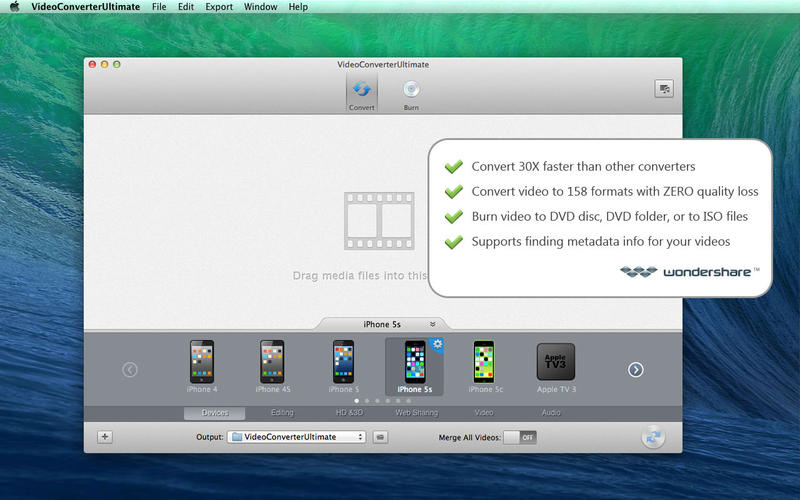
Task: Click the 'Merge All Videos:' label
Action: pyautogui.click(x=469, y=437)
